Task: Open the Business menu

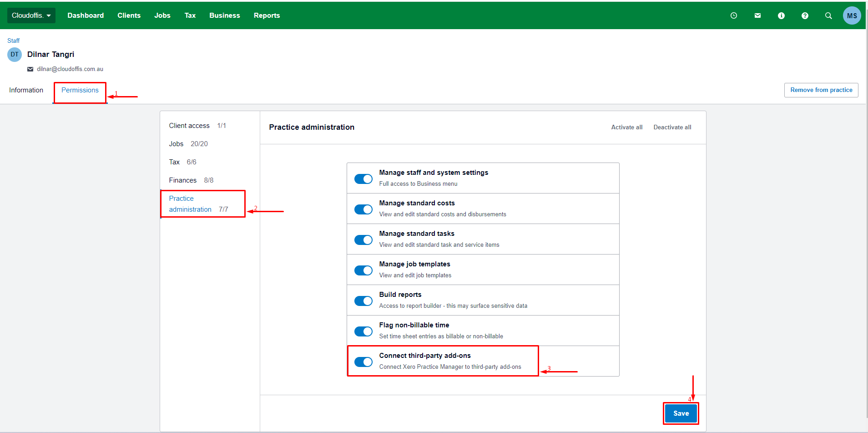Action: (225, 15)
